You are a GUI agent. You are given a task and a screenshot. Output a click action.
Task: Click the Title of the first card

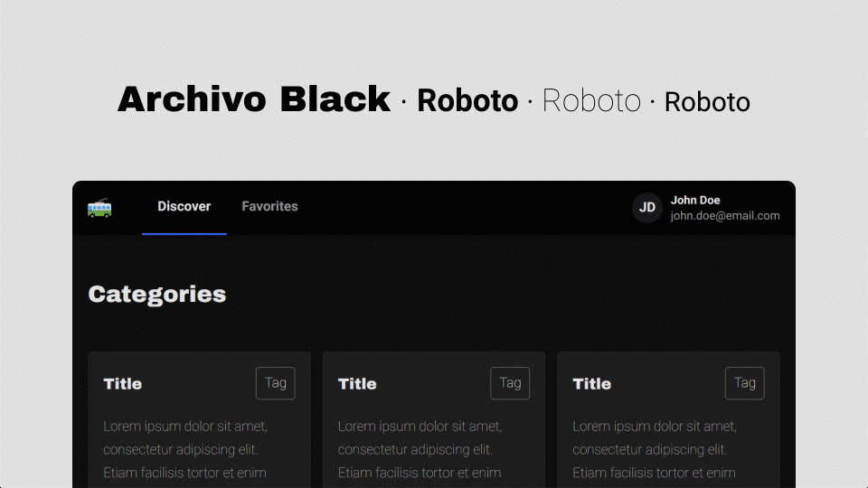click(123, 384)
